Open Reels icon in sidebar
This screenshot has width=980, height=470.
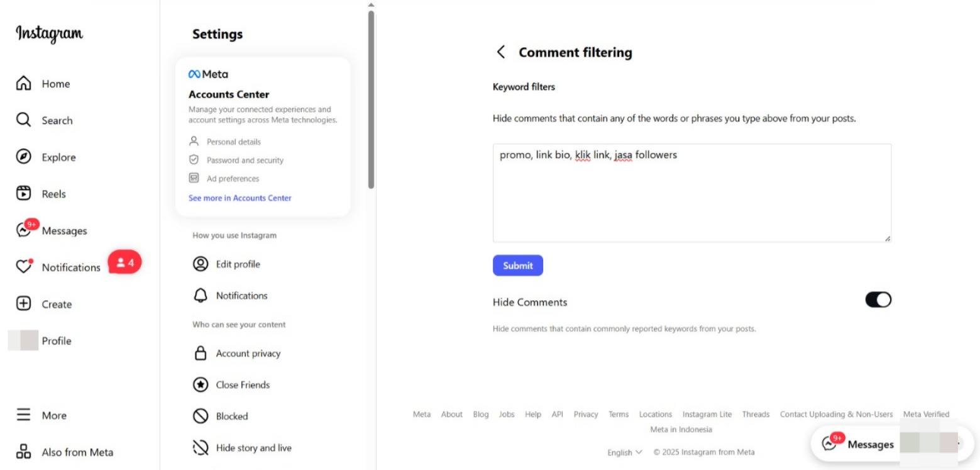pos(23,194)
